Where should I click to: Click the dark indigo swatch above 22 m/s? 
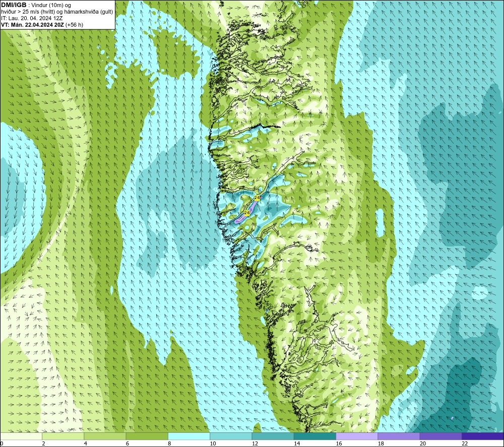(483, 436)
